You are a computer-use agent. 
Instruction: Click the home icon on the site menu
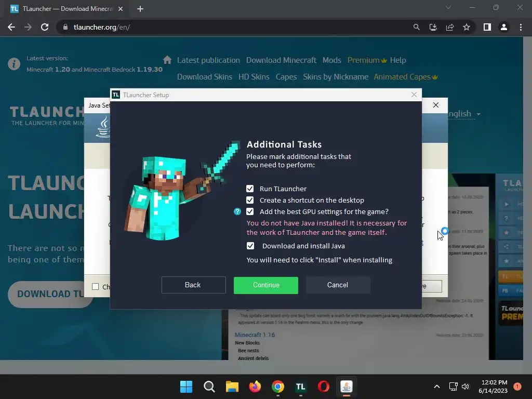(x=167, y=60)
